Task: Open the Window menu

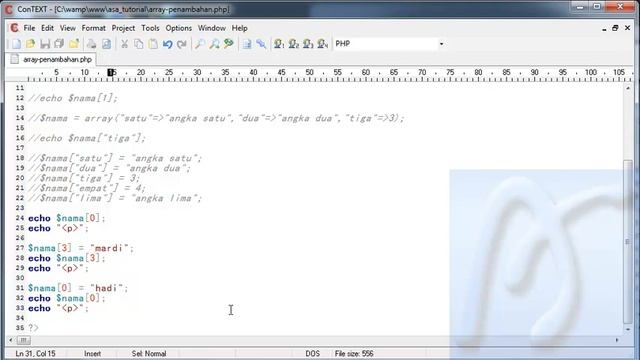Action: (x=212, y=28)
